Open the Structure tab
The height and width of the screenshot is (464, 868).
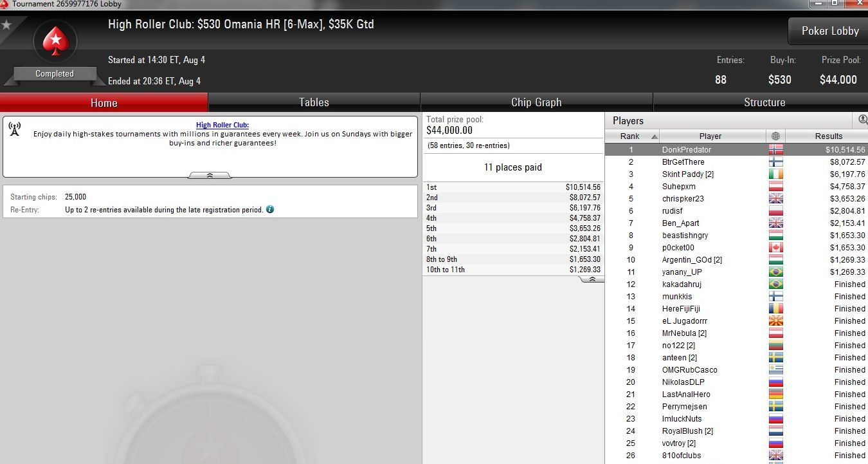[764, 102]
